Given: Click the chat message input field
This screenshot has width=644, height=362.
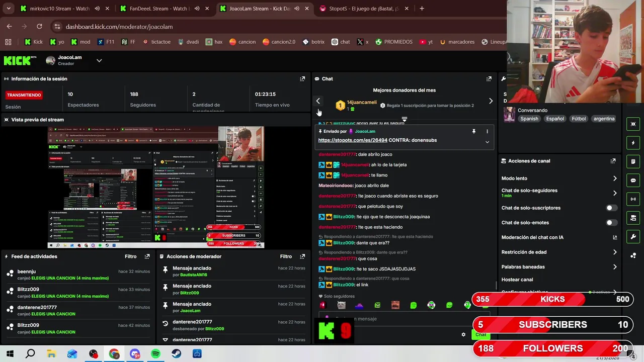Looking at the screenshot, I should click(x=404, y=319).
